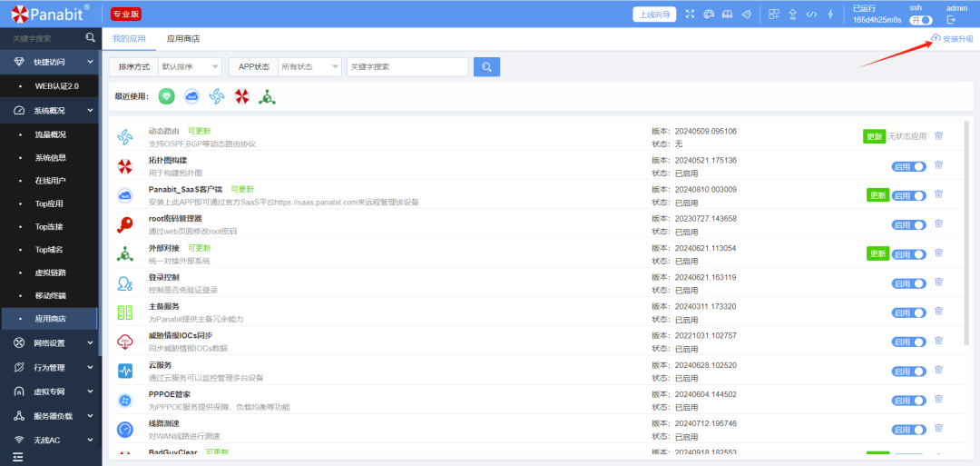Screen dimensions: 980x466
Task: Click the broom cleanup icon
Action: coord(746,15)
